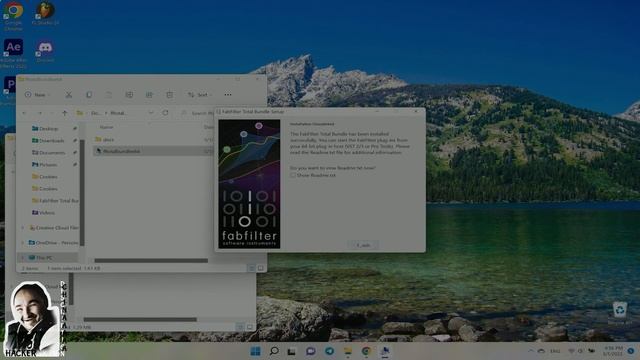Viewport: 640px width, 360px height.
Task: Click the ENG language indicator
Action: [x=555, y=351]
